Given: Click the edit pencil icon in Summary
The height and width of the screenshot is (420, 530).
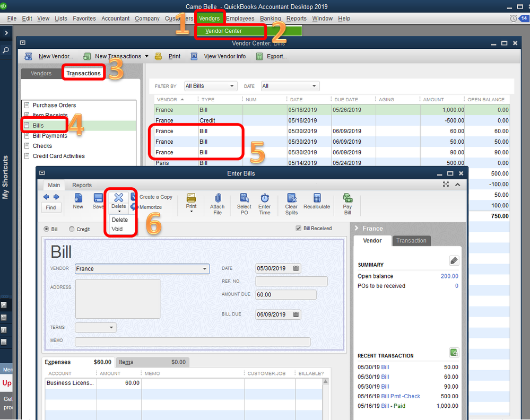Looking at the screenshot, I should [x=454, y=260].
